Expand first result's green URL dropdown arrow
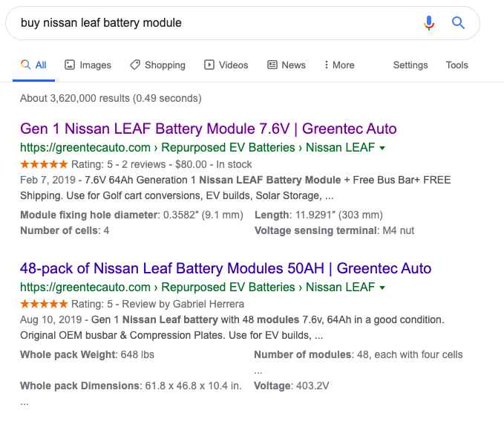Viewport: 504px width, 422px height. pos(382,148)
